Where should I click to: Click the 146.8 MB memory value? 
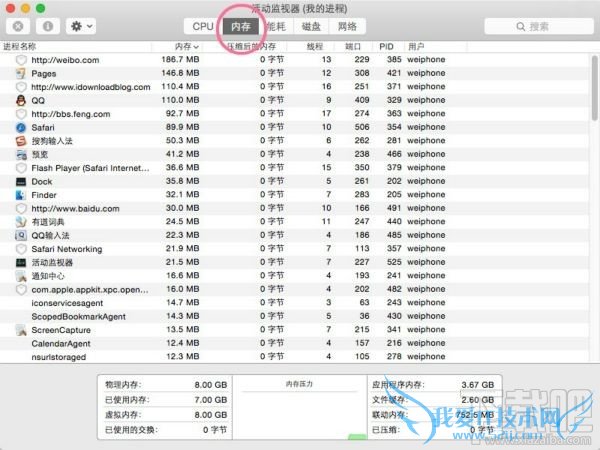click(x=180, y=73)
